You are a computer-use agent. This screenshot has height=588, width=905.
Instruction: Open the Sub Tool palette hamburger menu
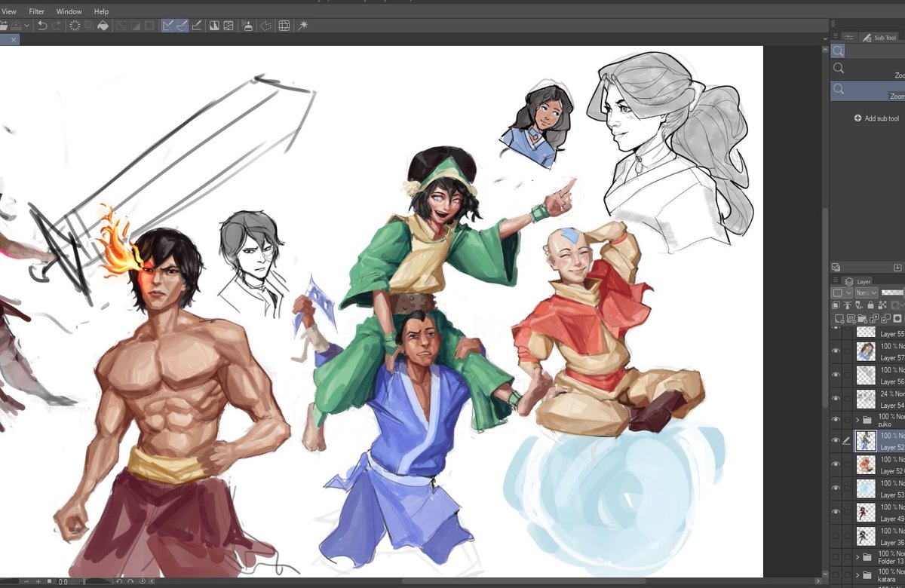coord(836,37)
